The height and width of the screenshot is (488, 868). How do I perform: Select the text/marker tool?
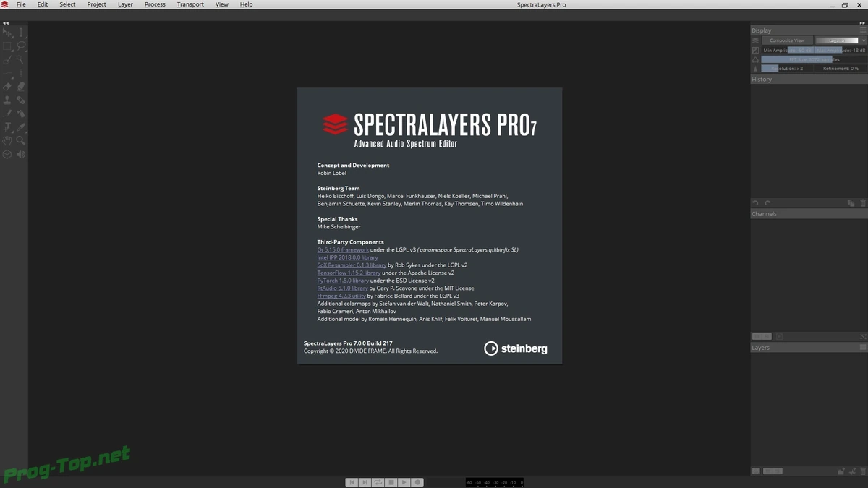7,127
